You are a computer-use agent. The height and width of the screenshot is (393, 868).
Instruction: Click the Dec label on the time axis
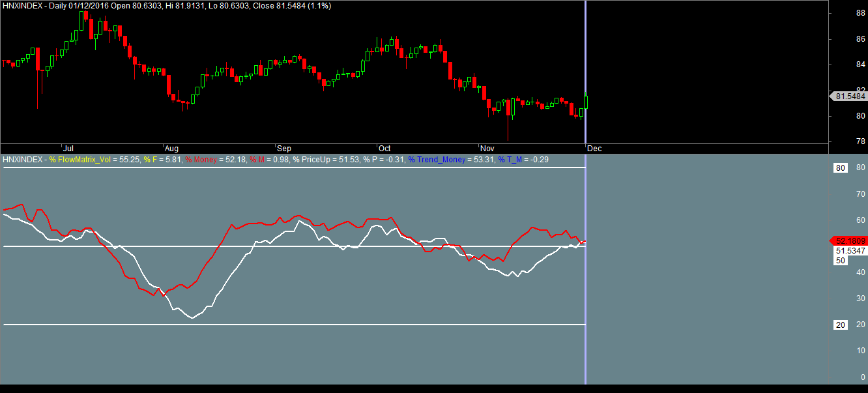point(594,149)
